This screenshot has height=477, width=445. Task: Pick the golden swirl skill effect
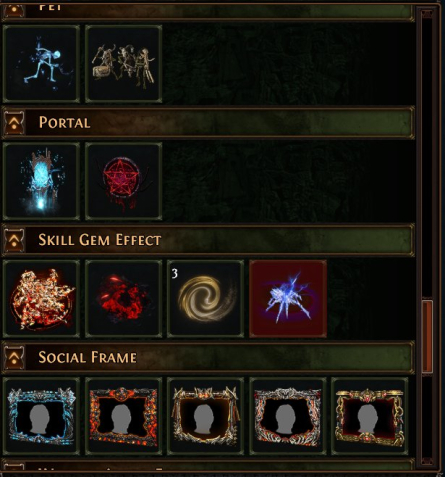tap(205, 299)
